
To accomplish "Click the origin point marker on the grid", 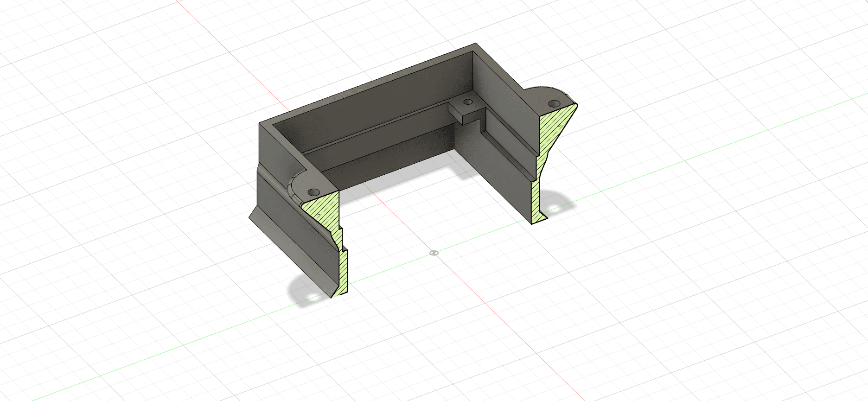I will (434, 253).
